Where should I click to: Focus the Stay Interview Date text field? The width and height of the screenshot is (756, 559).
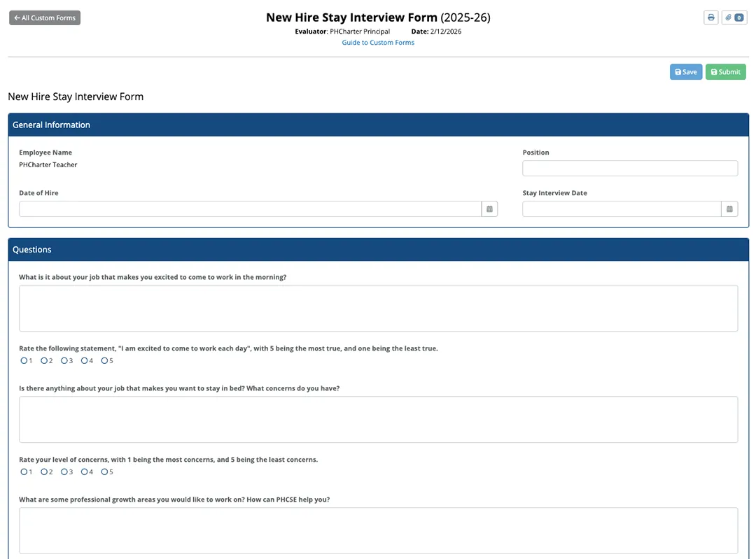[x=621, y=209]
